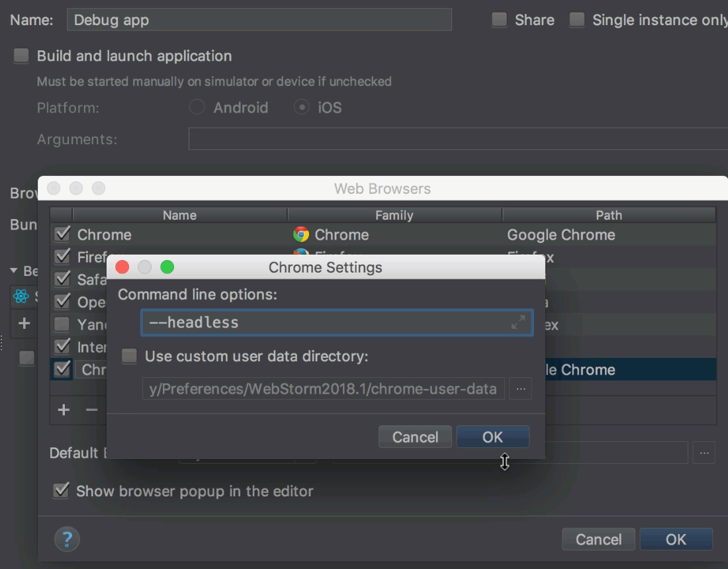Click OK in Chrome Settings dialog
728x569 pixels.
[x=492, y=437]
